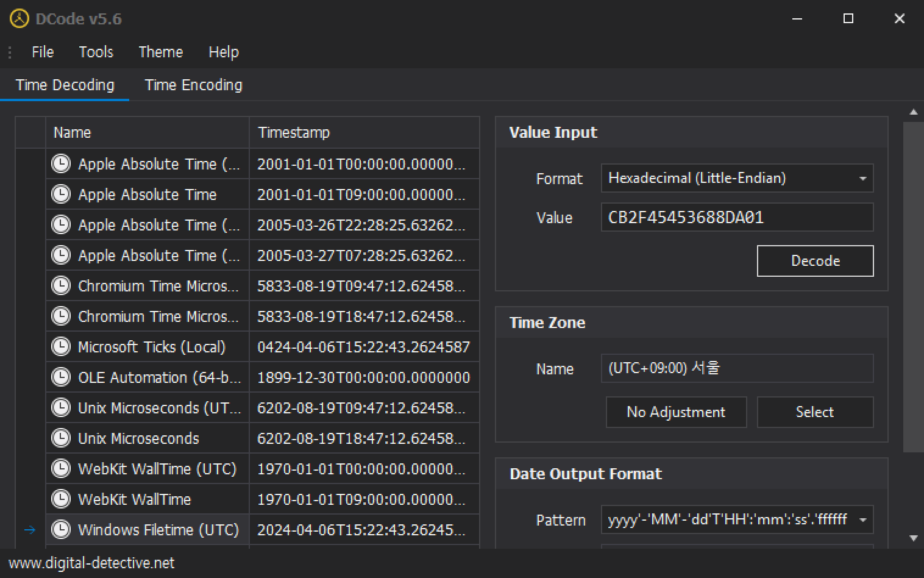Click clock icon in Unix 6202-08-19T18:47:12 row
924x578 pixels.
pyautogui.click(x=61, y=438)
